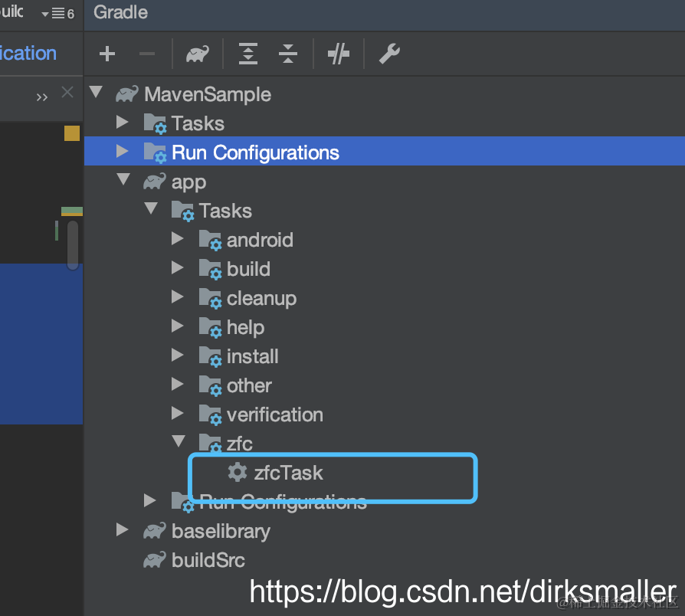Expand the help task group
The width and height of the screenshot is (685, 616).
coord(177,326)
